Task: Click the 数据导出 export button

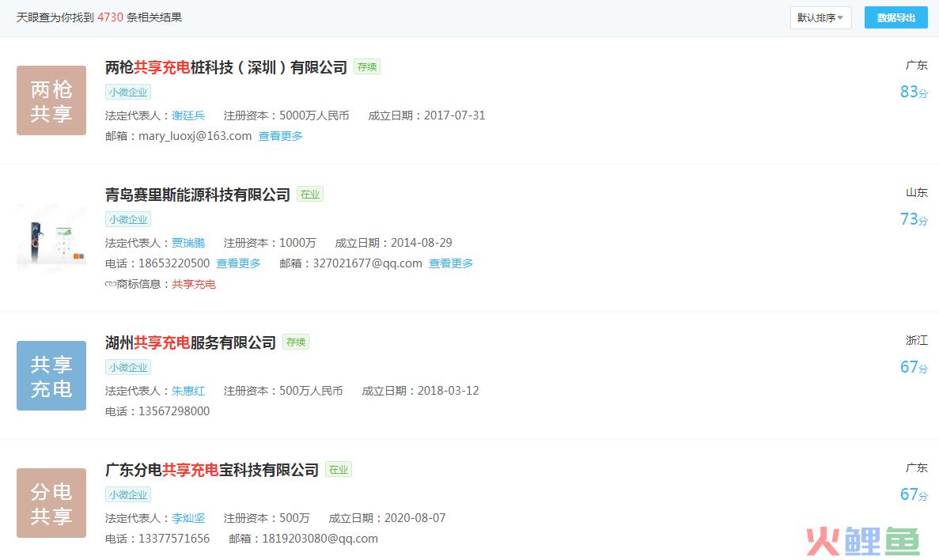Action: (895, 18)
